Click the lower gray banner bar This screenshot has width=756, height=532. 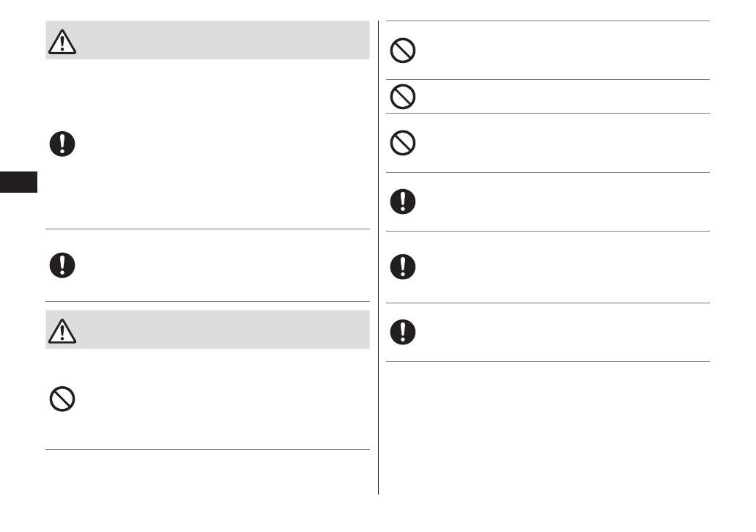(220, 330)
